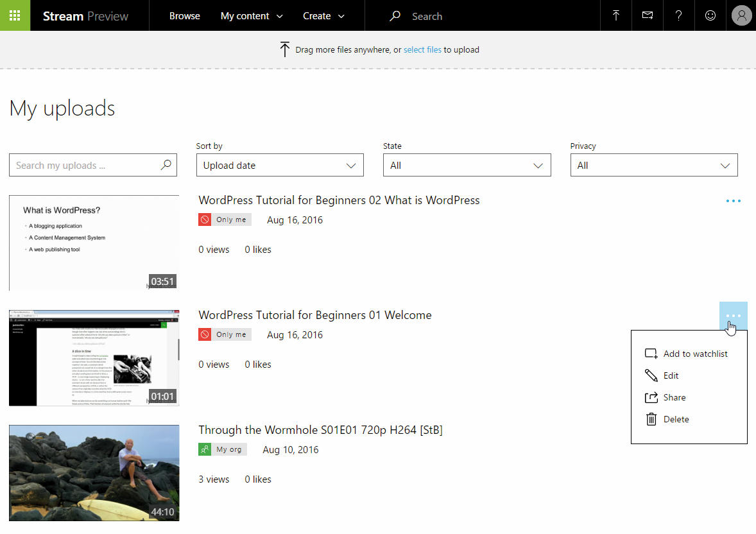
Task: Expand the Sort by Upload date dropdown
Action: [x=280, y=165]
